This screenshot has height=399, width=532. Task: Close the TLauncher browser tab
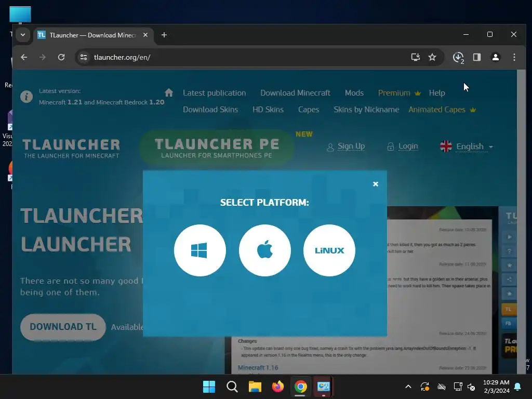pos(145,35)
